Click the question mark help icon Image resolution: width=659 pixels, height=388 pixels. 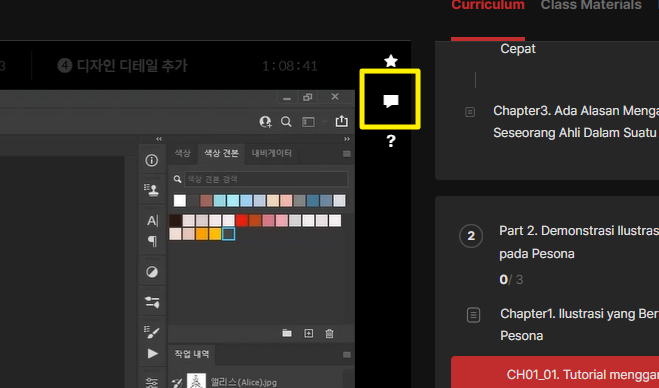[x=391, y=140]
